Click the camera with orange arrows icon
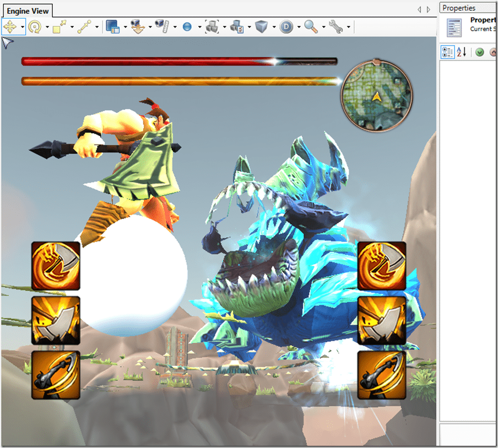The height and width of the screenshot is (448, 498). (138, 26)
